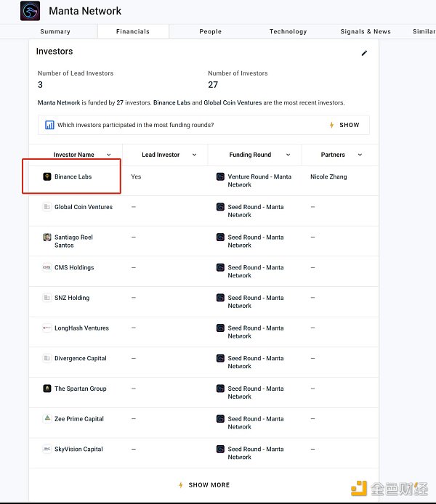Click the Number of Lead Investors value 3
Viewport: 436px width, 504px height.
pos(40,85)
